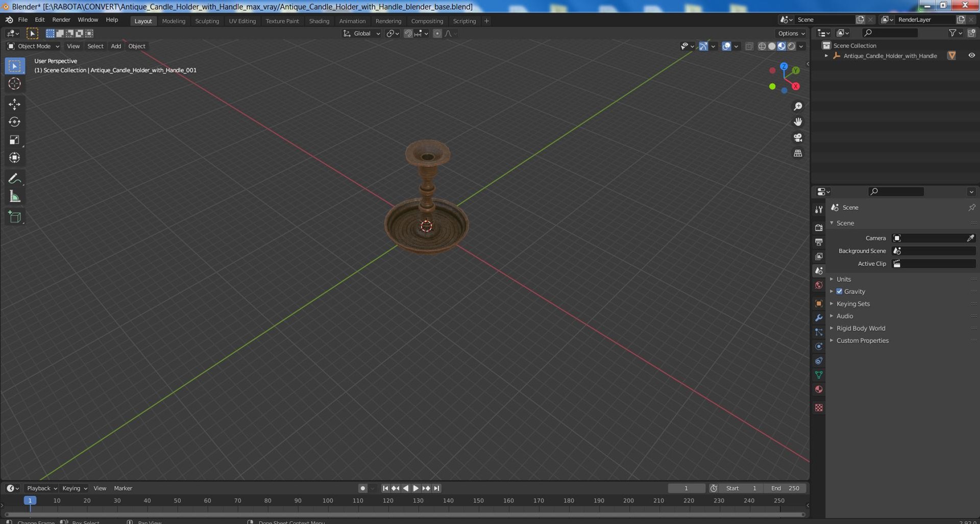Click the Marker menu in timeline
980x524 pixels.
click(x=123, y=488)
